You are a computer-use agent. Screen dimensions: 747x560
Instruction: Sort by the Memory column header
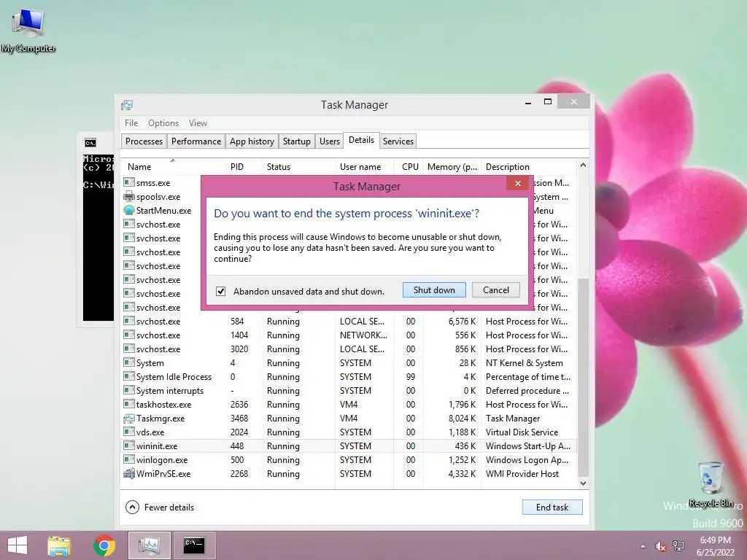(452, 167)
